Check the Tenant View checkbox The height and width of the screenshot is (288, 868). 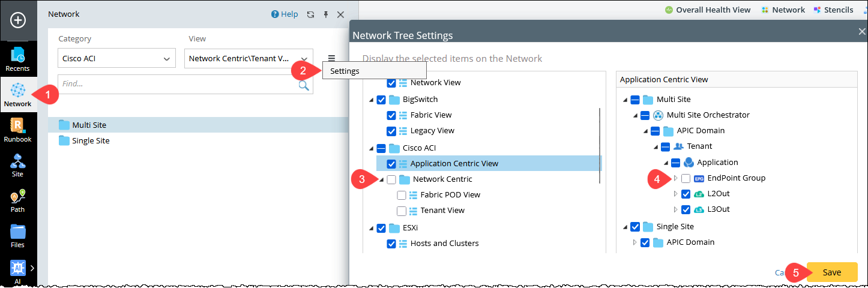click(402, 211)
